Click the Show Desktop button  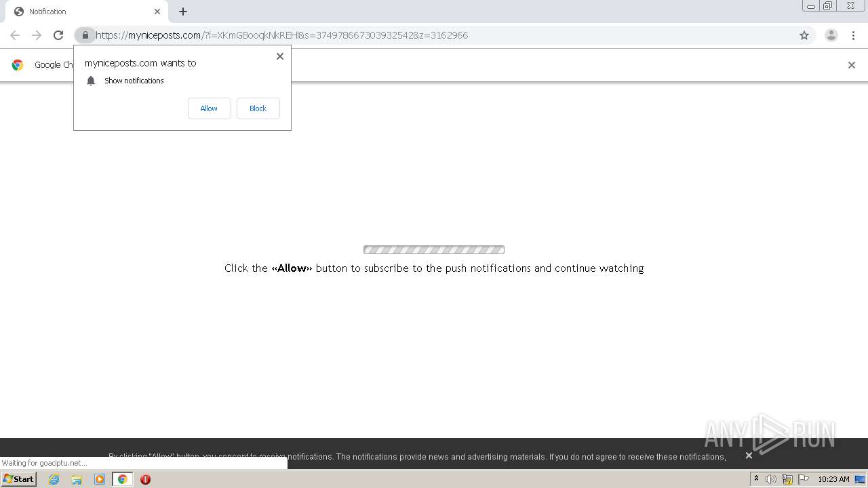(x=860, y=479)
